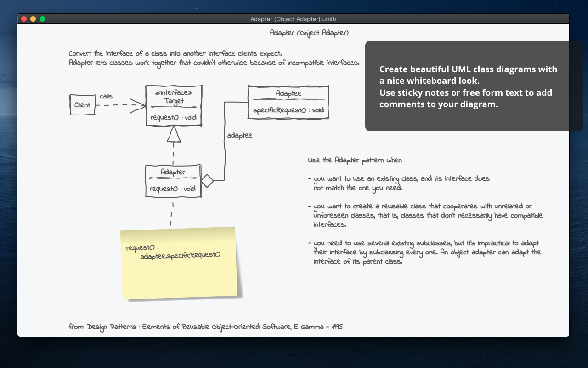The image size is (588, 368).
Task: Zoom the window with the green button
Action: pos(42,19)
